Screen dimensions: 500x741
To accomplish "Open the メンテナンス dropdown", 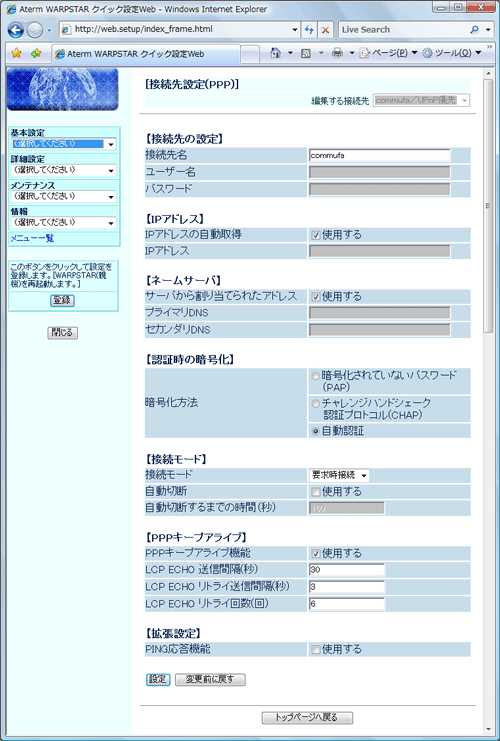I will click(x=63, y=196).
